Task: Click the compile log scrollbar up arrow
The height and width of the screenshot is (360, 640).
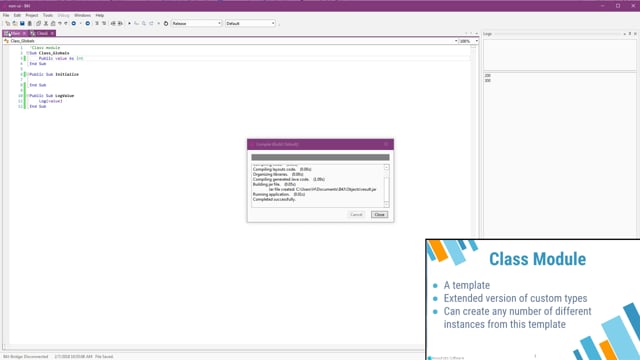Action: (386, 167)
